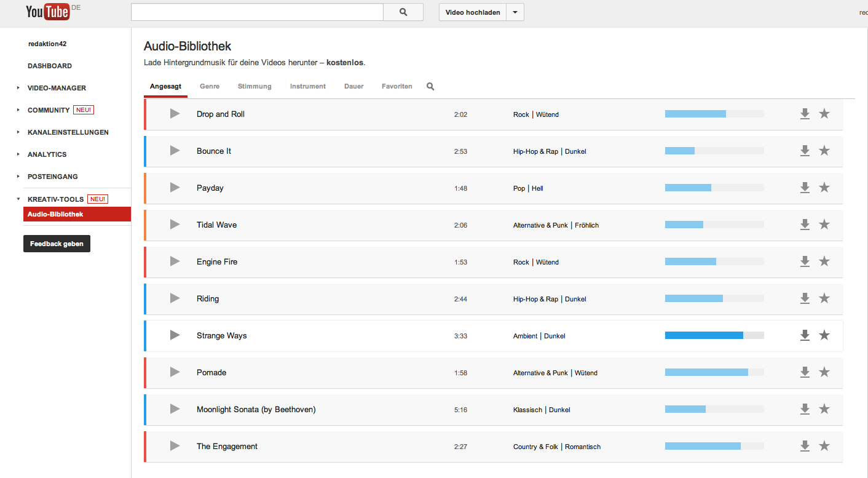Play the Drop and Roll track
This screenshot has height=478, width=868.
click(175, 114)
